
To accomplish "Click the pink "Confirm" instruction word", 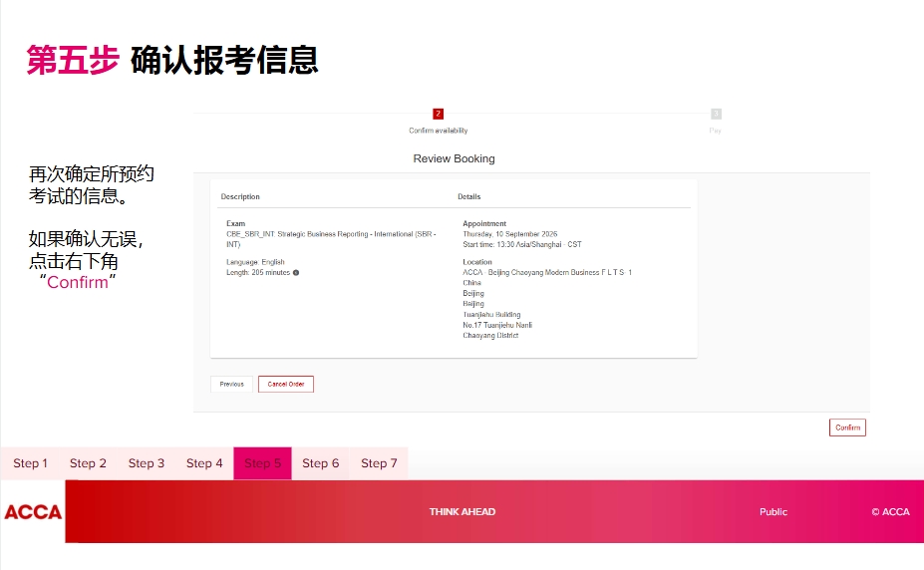I will click(x=78, y=282).
